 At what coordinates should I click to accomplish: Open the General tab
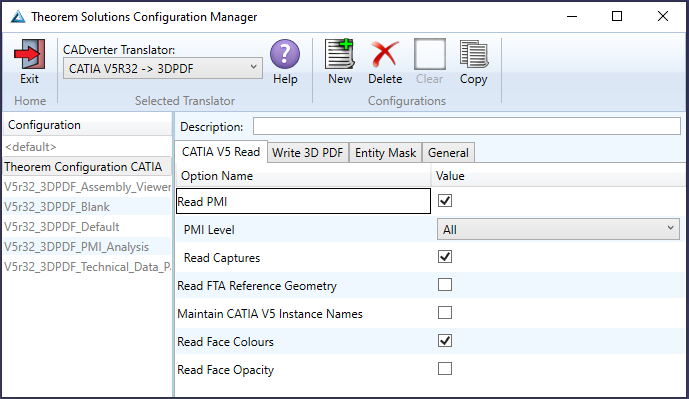click(x=448, y=153)
